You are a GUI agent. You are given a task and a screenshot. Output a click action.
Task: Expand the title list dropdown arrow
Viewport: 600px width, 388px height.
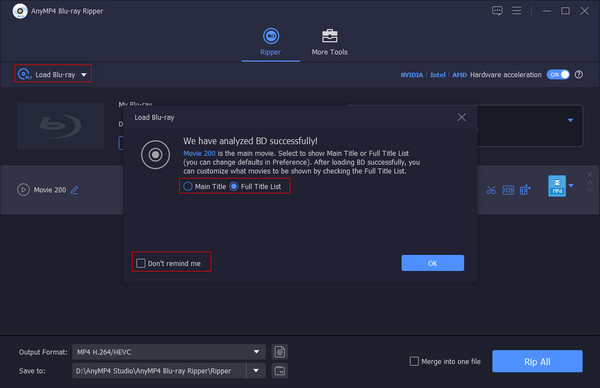[570, 120]
